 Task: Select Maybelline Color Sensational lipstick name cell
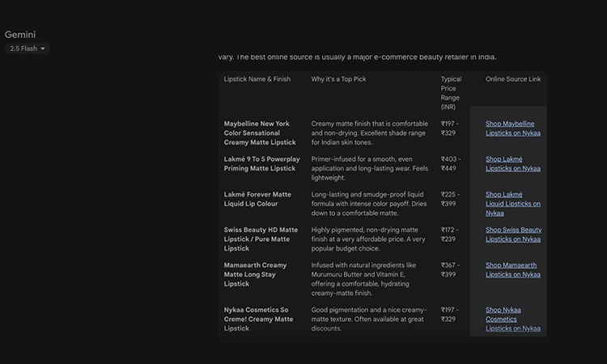click(x=257, y=133)
